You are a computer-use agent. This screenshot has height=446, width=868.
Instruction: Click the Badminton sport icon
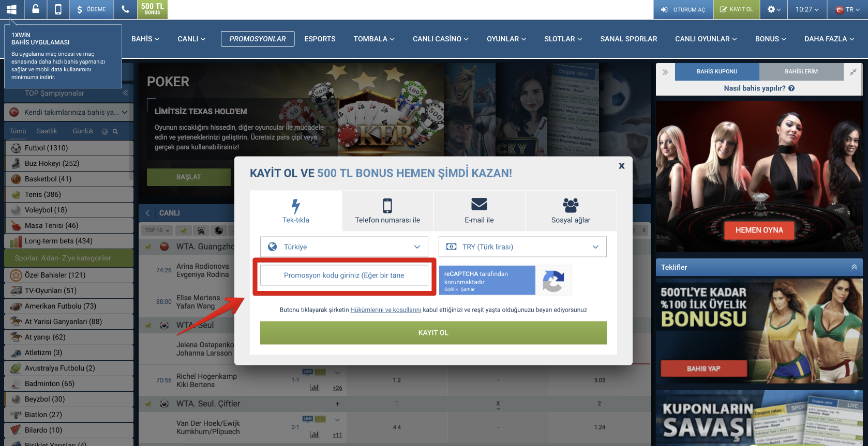point(16,383)
